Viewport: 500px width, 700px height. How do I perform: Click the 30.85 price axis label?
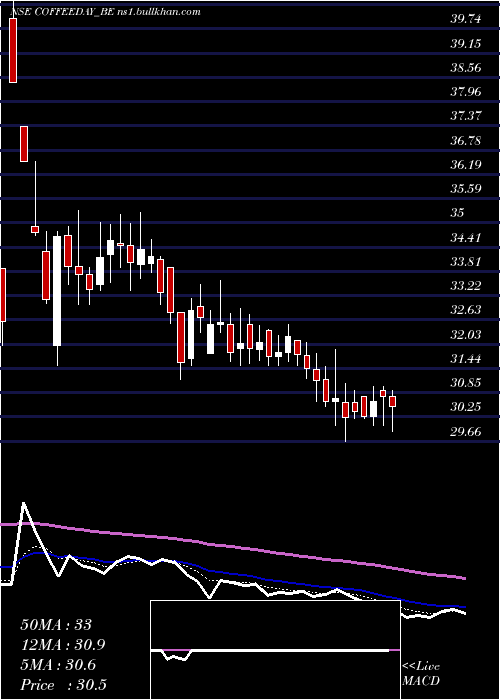[466, 383]
